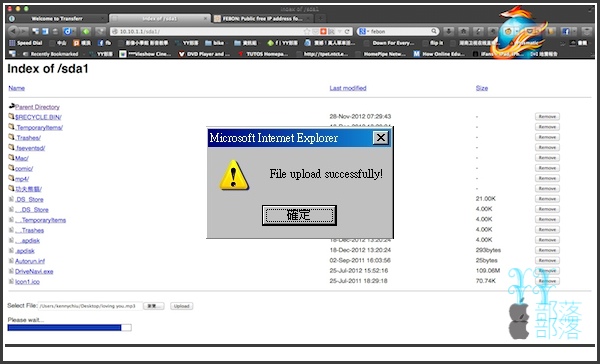
Task: Click the date 28-Nov-2012 07:29:43
Action: (x=360, y=116)
